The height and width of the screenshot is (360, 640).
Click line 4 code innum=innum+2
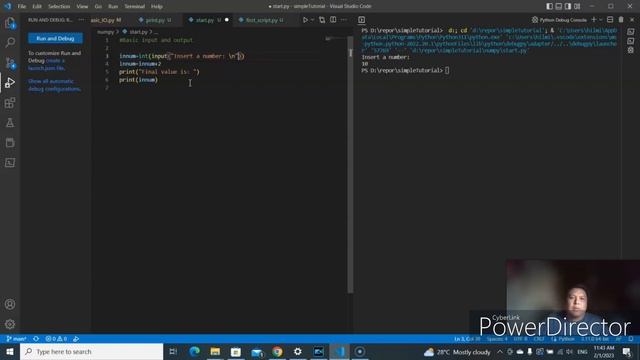140,64
